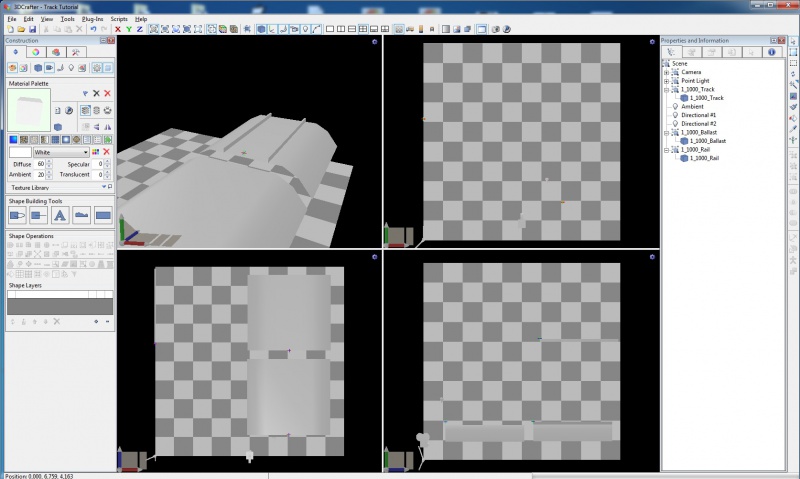The height and width of the screenshot is (479, 800).
Task: Click the colored grid icon beside the White dropdown
Action: [x=95, y=152]
